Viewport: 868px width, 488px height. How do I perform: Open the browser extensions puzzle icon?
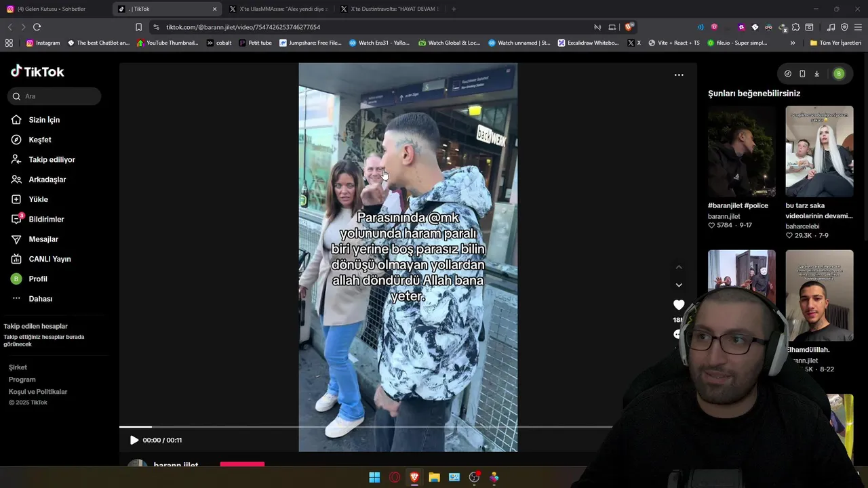click(795, 27)
